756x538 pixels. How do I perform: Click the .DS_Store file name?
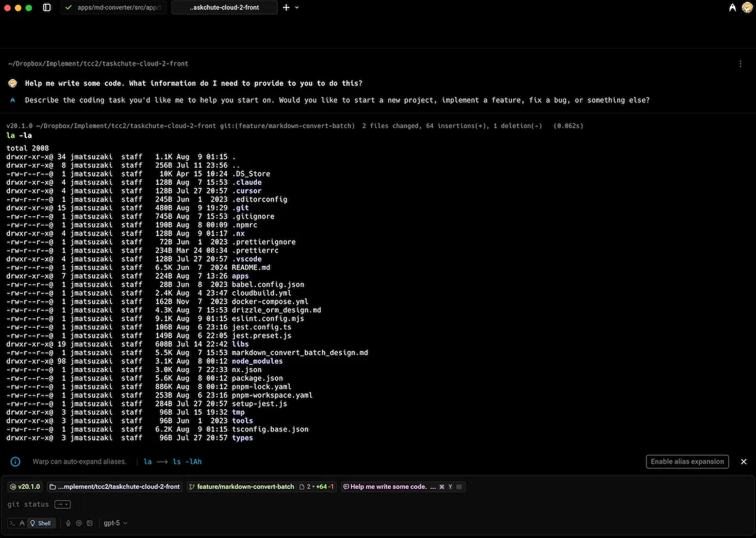pos(251,174)
